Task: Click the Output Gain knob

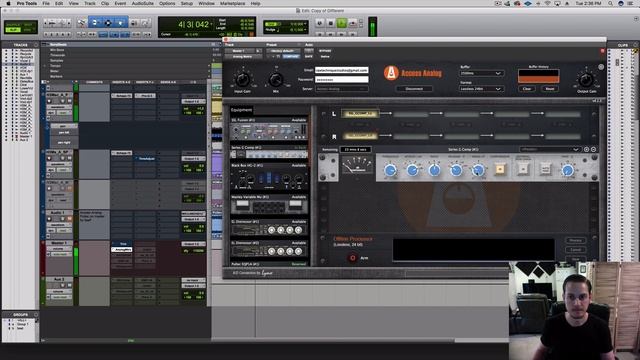Action: point(587,79)
